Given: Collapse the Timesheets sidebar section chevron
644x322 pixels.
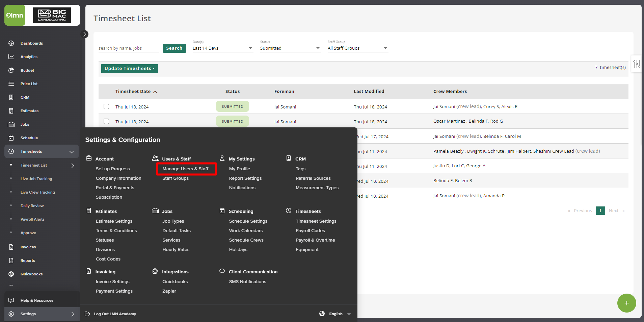Looking at the screenshot, I should point(72,152).
